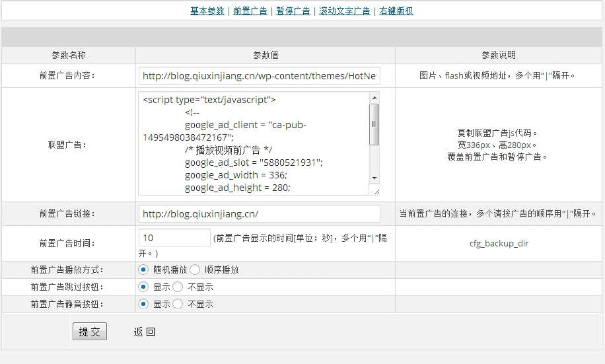Image resolution: width=605 pixels, height=364 pixels.
Task: Choose 不显示 for 前置广告静音按钮
Action: [x=178, y=304]
